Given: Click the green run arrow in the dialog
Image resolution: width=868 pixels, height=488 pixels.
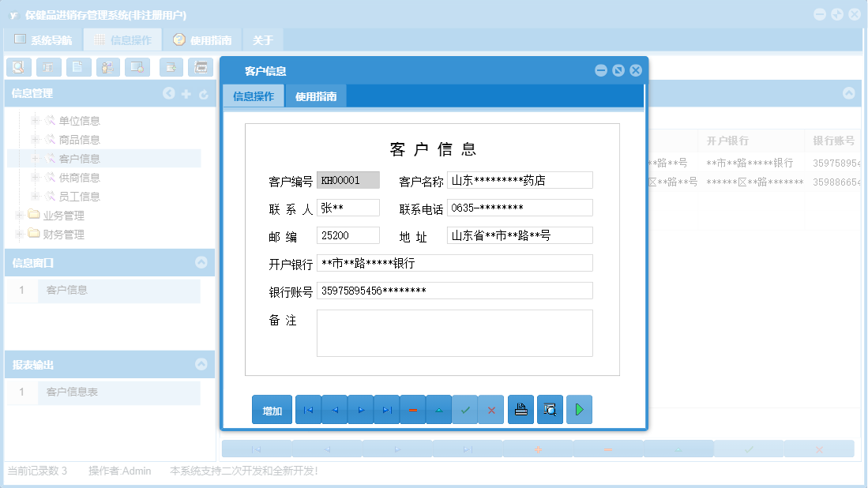Looking at the screenshot, I should pyautogui.click(x=579, y=410).
